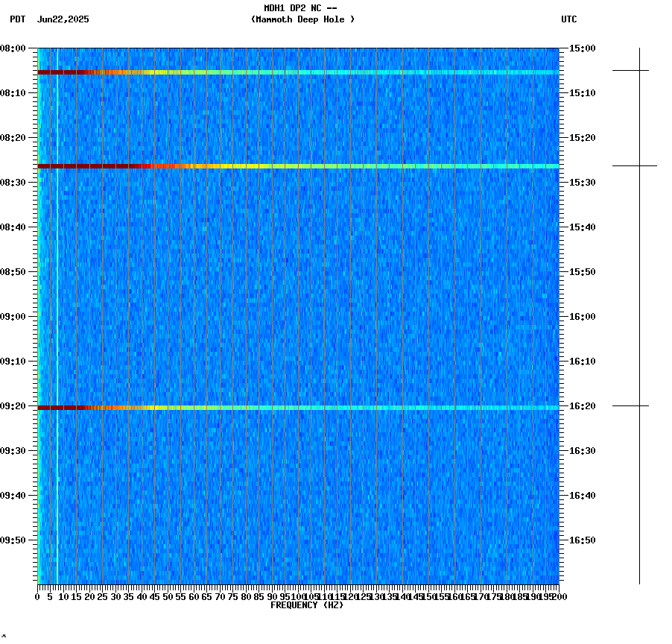Viewport: 672px width, 644px height.
Task: Click the 08:00 time label
Action: [15, 48]
